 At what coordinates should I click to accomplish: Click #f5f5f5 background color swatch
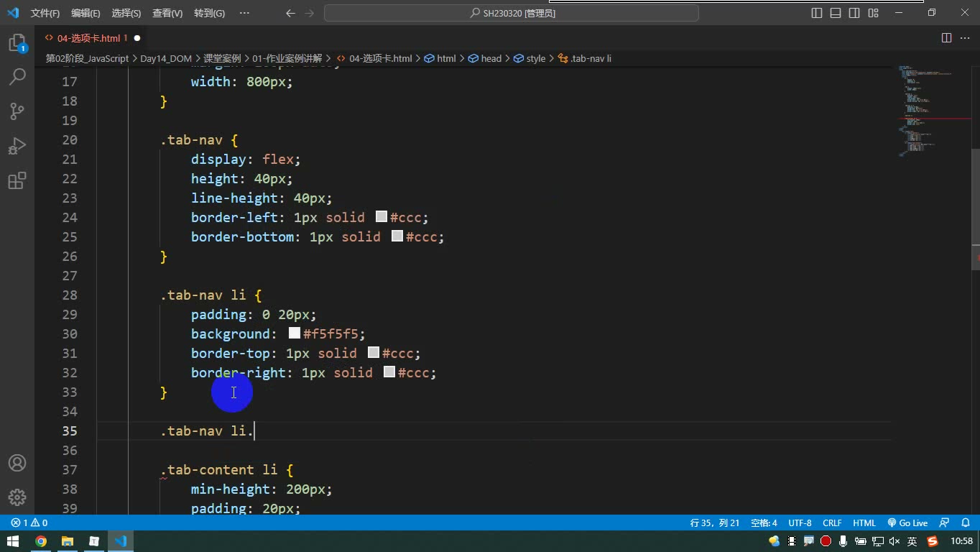[x=294, y=333]
